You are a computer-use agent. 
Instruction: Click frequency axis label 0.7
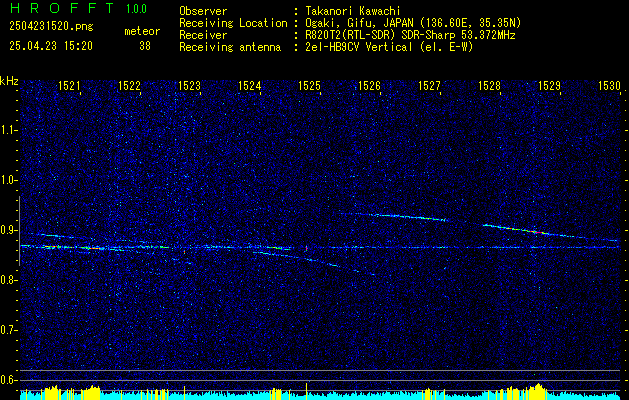click(8, 330)
